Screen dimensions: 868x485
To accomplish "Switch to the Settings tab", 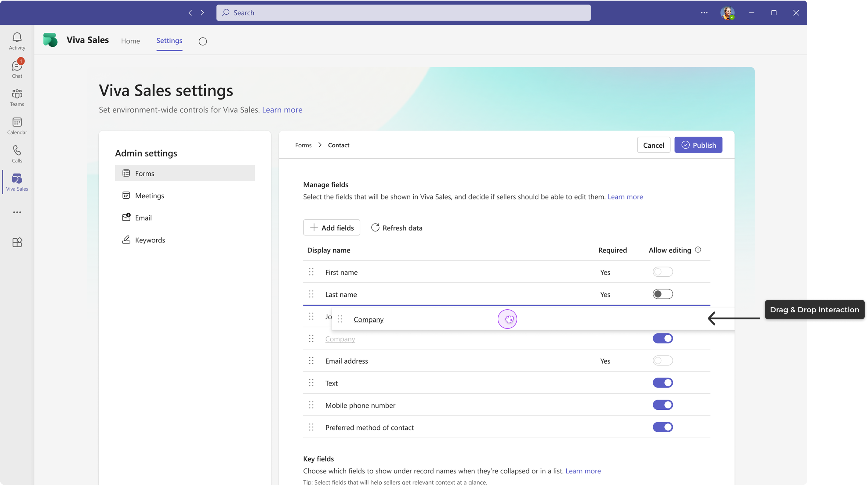I will 169,41.
